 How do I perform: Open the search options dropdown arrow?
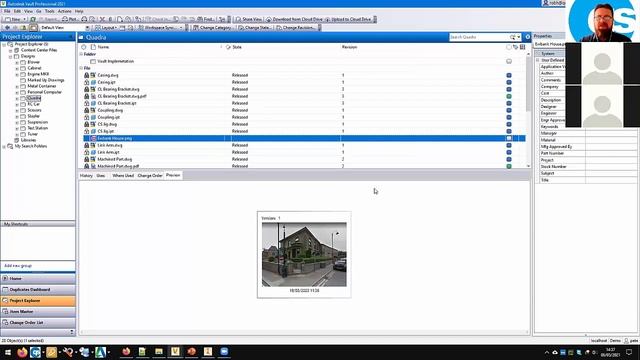[x=519, y=37]
